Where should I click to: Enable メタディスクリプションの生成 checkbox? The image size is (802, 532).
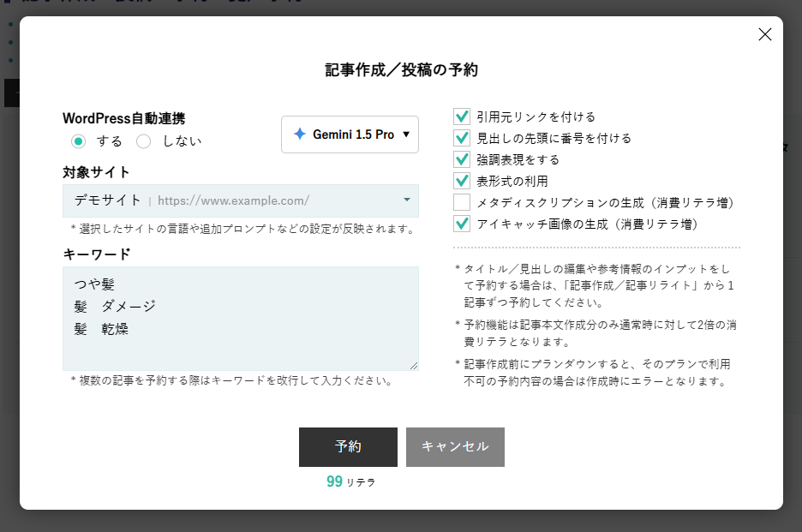pyautogui.click(x=462, y=202)
